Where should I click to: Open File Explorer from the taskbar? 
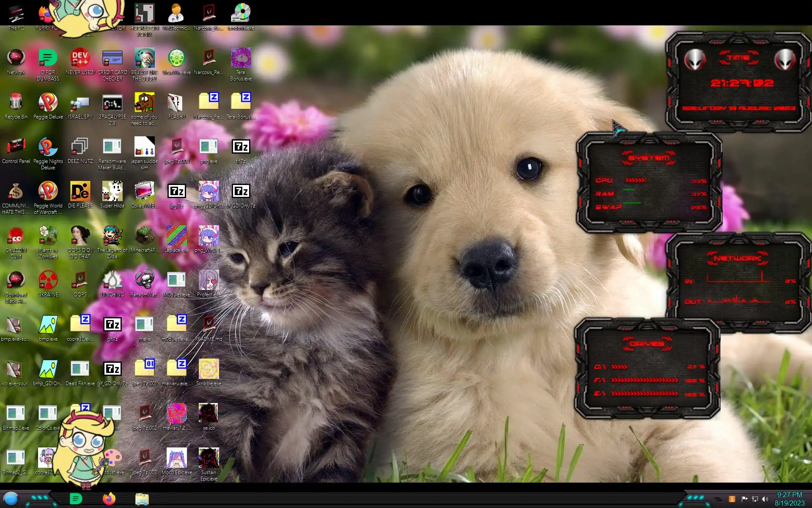142,499
